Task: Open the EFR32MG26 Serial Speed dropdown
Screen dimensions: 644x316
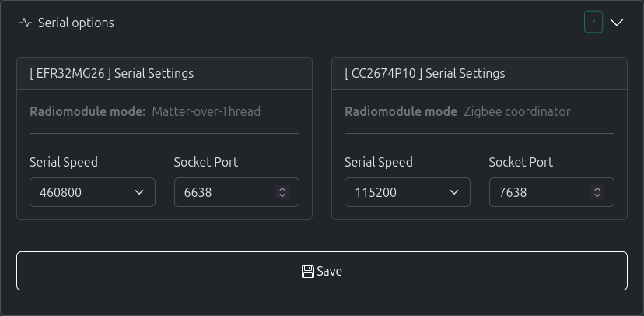Action: [x=93, y=192]
